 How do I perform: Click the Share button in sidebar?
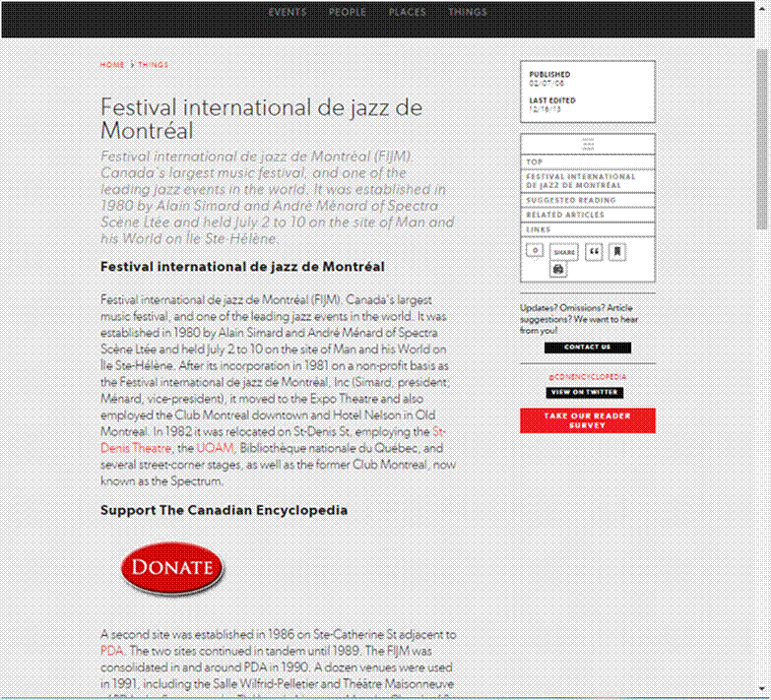tap(564, 252)
